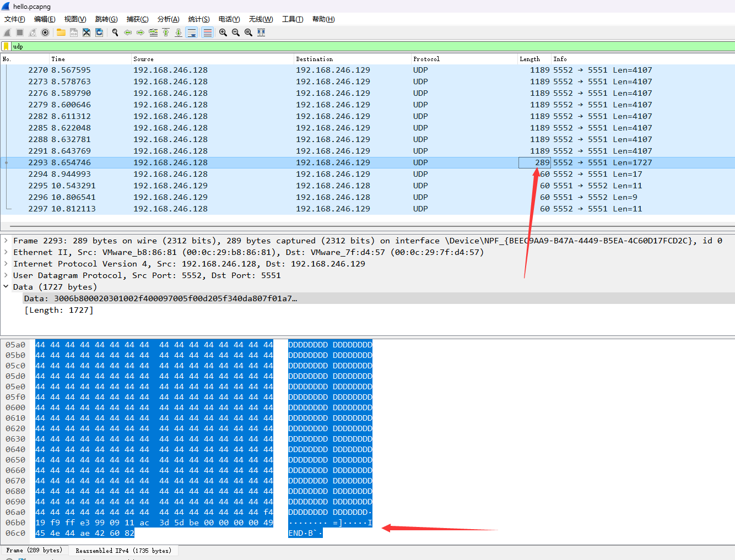
Task: Stop the running capture
Action: 20,32
